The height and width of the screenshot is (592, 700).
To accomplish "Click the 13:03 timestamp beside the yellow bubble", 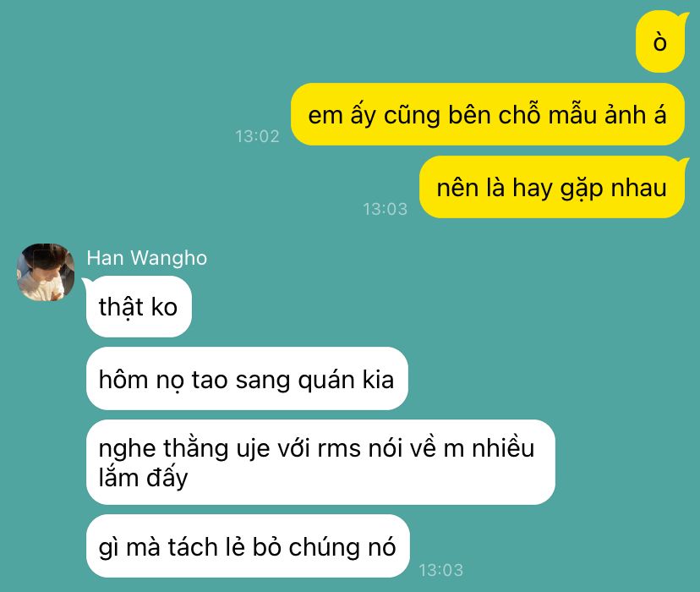I will (385, 209).
